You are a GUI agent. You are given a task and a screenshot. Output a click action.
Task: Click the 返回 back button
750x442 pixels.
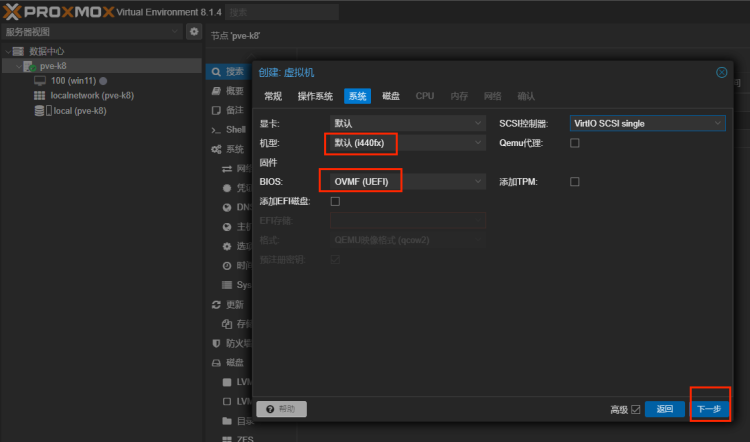coord(664,409)
